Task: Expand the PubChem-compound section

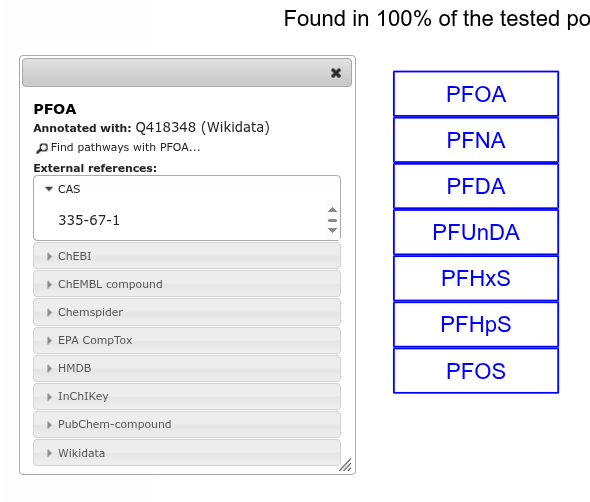Action: click(187, 424)
